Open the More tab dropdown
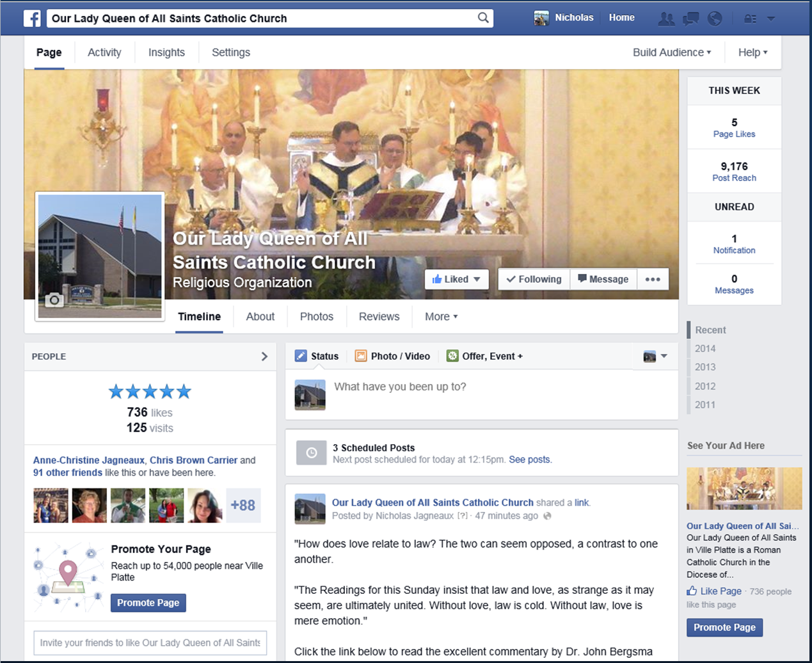Image resolution: width=812 pixels, height=663 pixels. coord(441,316)
